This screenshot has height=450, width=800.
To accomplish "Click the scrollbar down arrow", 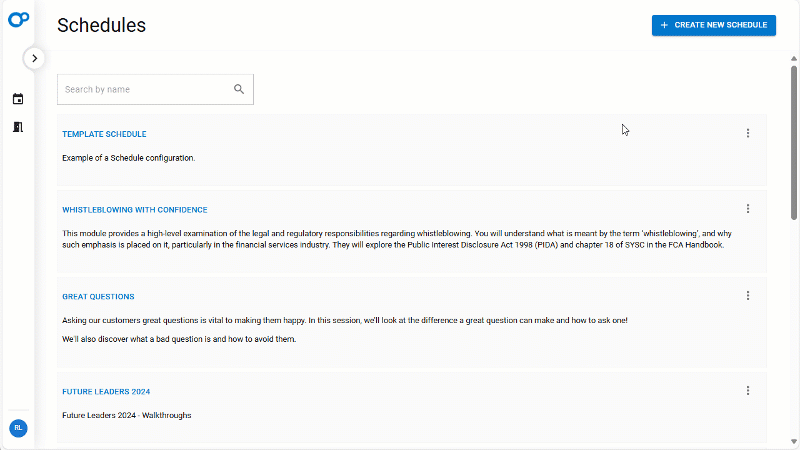I will click(x=794, y=441).
